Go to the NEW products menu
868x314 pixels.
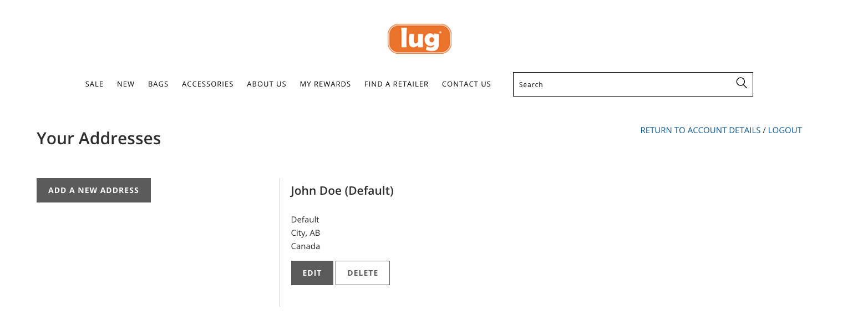[126, 84]
